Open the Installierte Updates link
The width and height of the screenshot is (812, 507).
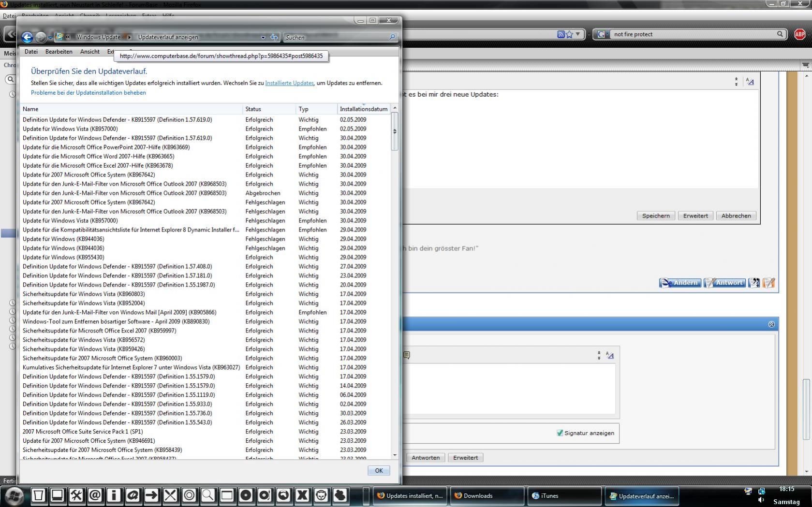289,83
